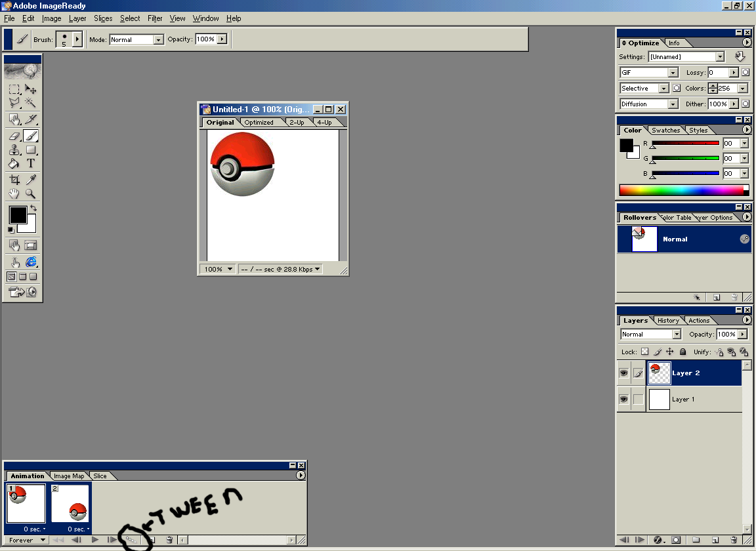Screen dimensions: 756x551
Task: Click the red R color slider
Action: tap(685, 143)
